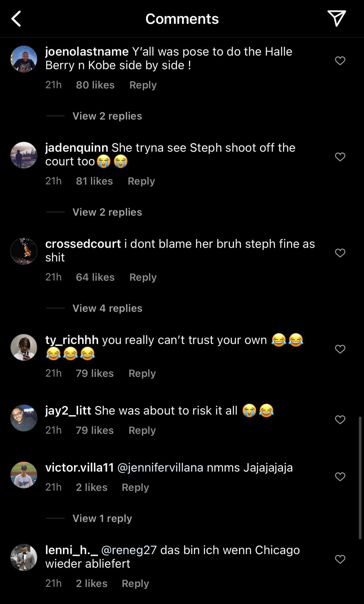Open joenolastname's profile picture
Image resolution: width=364 pixels, height=604 pixels.
(24, 59)
